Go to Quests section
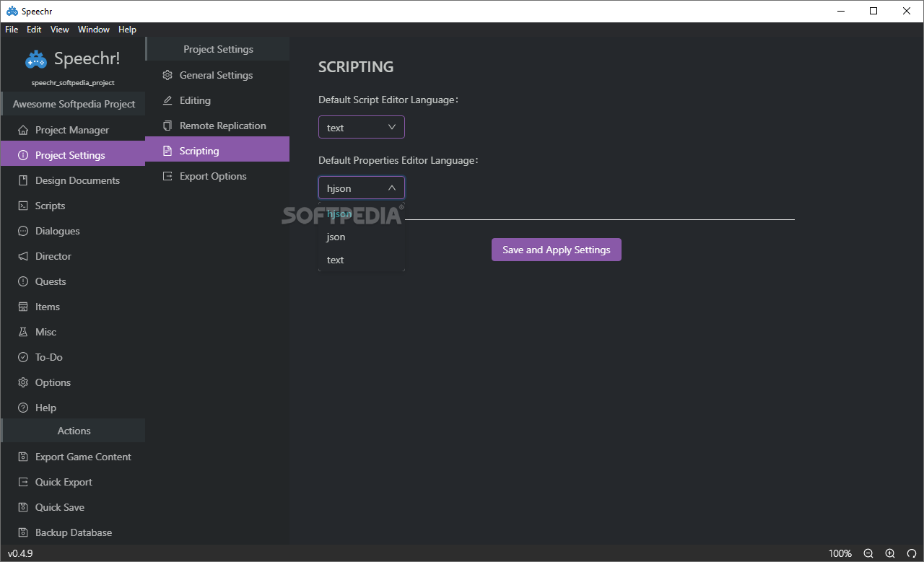This screenshot has width=924, height=562. (x=73, y=281)
